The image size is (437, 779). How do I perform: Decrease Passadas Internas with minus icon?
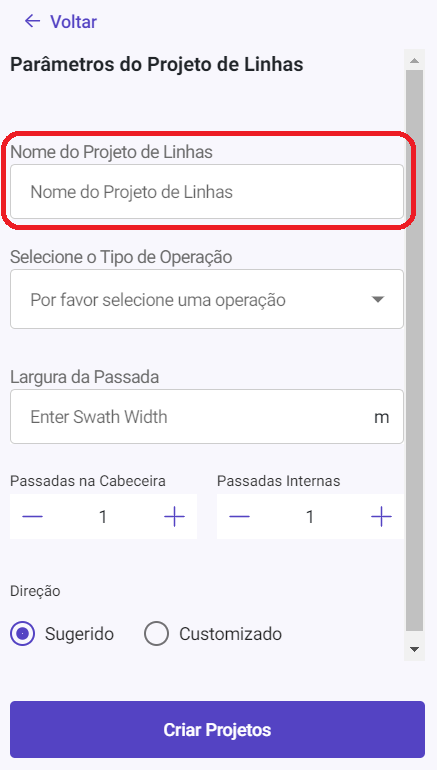(x=239, y=517)
